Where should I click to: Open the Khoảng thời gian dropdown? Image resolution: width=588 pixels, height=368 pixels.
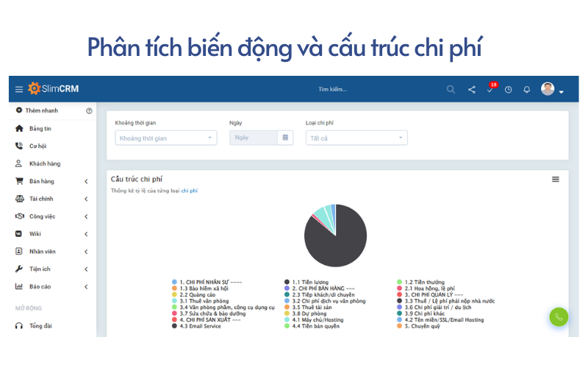click(166, 138)
